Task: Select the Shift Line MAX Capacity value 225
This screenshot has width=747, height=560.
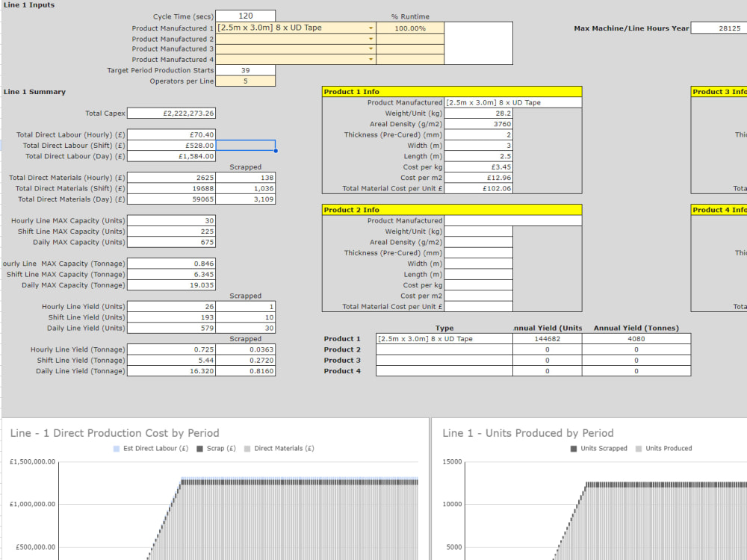Action: click(x=172, y=231)
